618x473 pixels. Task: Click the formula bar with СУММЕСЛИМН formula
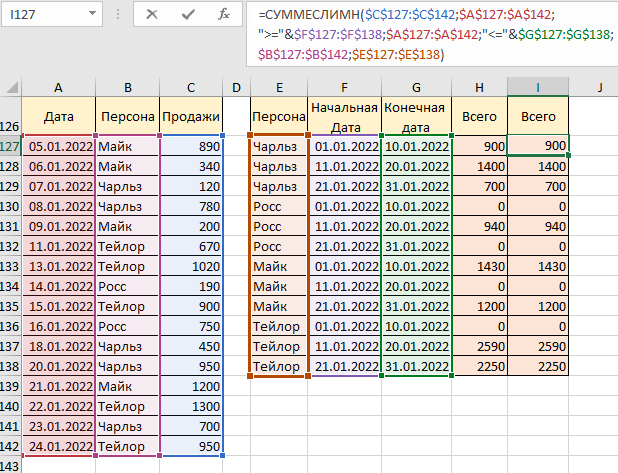pyautogui.click(x=430, y=34)
